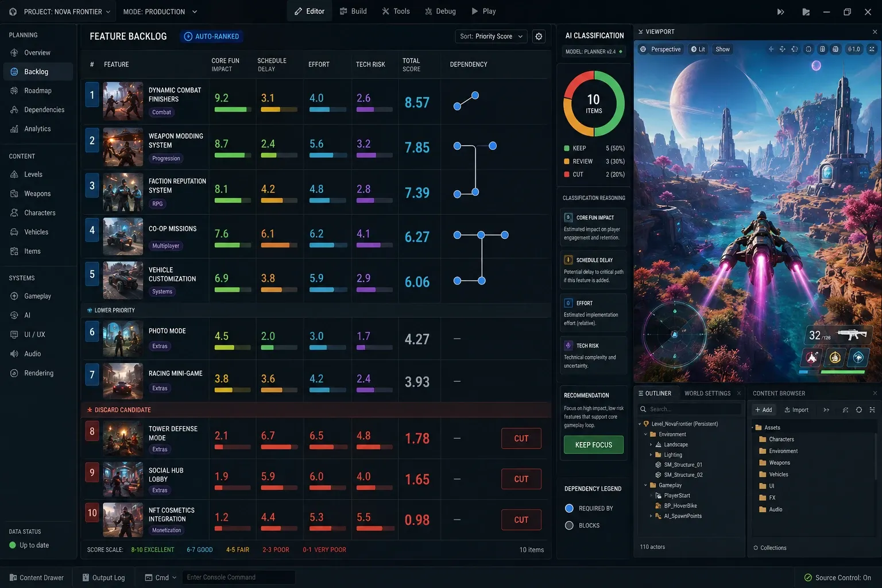Maximize the viewport with fullscreen icon
The height and width of the screenshot is (588, 882).
[x=872, y=49]
